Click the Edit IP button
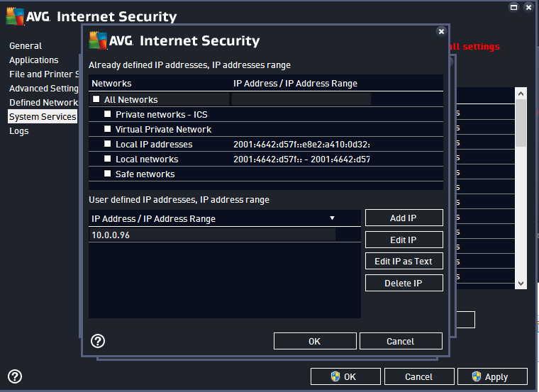Viewport: 539px width, 392px height. pyautogui.click(x=404, y=240)
